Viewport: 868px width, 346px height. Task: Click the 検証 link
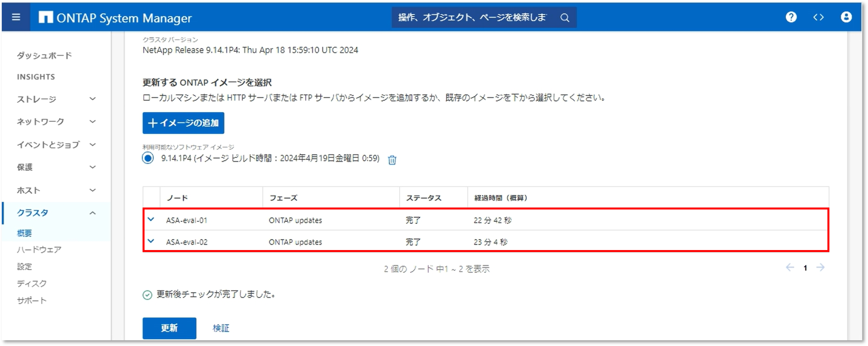(221, 328)
